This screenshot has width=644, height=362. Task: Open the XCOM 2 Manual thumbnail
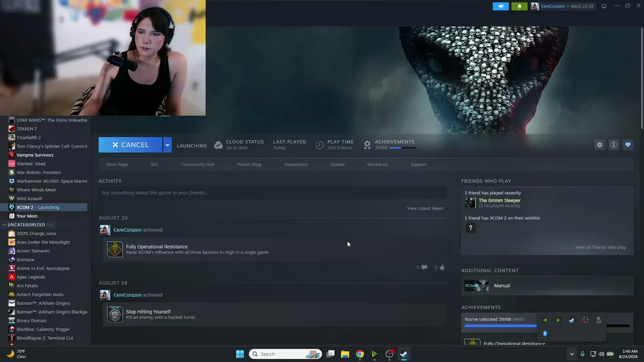pyautogui.click(x=476, y=286)
